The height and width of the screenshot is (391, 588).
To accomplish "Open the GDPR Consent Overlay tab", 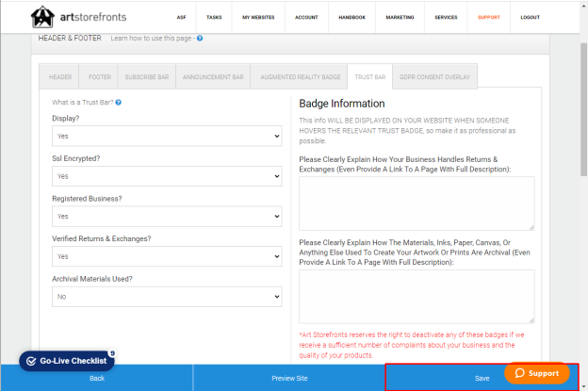I will tap(434, 77).
